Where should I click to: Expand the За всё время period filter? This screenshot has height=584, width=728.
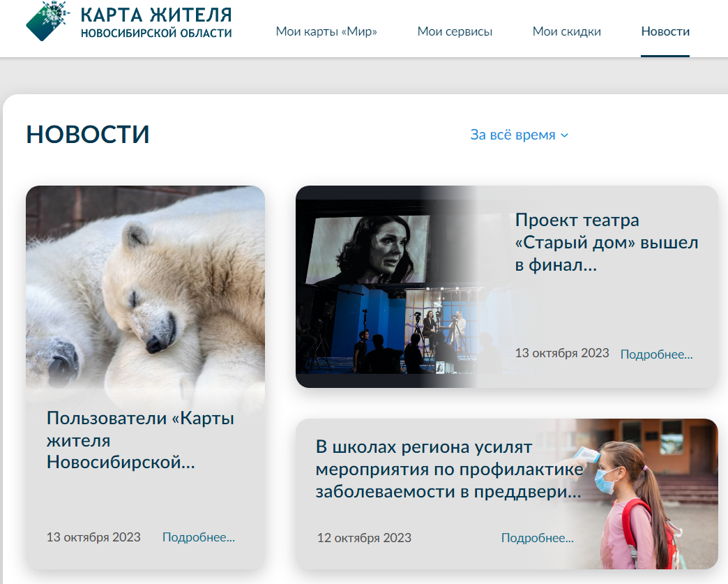519,135
